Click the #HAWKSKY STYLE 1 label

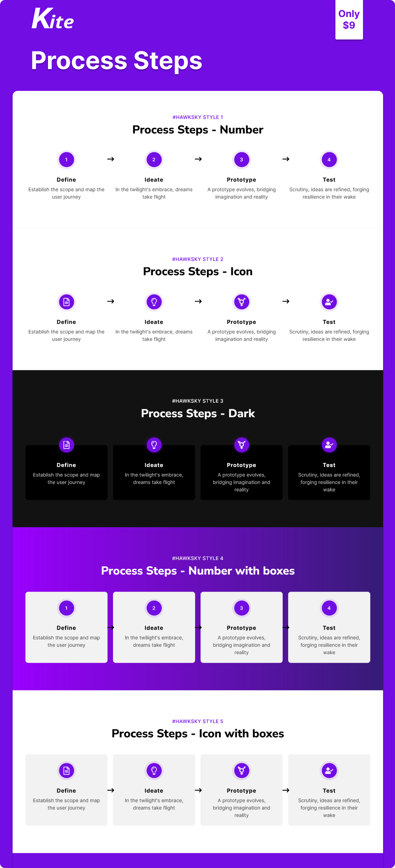click(198, 117)
